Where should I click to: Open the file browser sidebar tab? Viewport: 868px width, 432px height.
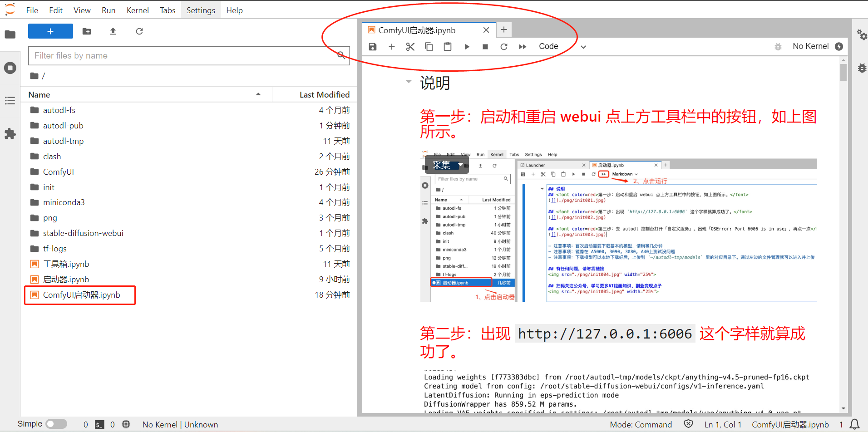pos(10,34)
